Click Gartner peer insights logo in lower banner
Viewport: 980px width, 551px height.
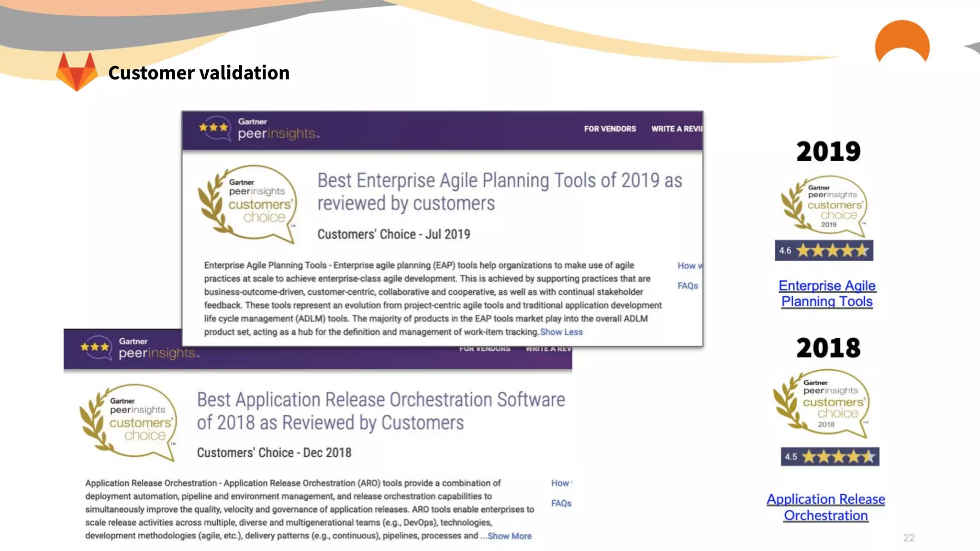[x=139, y=348]
